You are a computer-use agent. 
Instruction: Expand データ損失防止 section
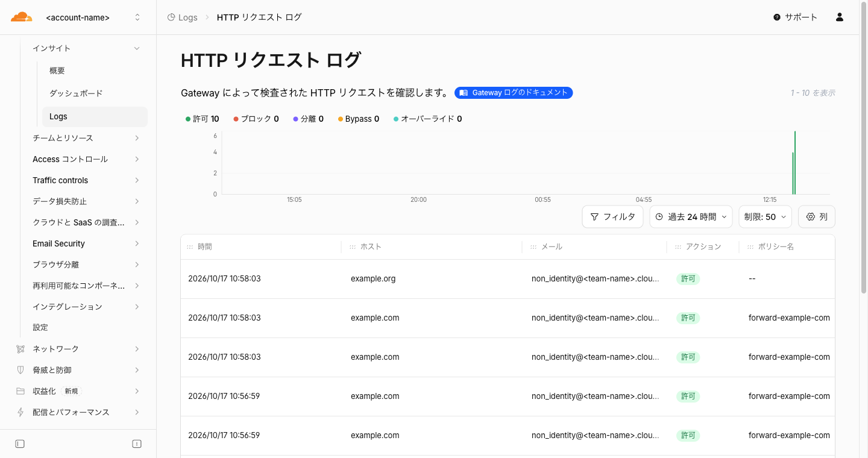tap(86, 201)
